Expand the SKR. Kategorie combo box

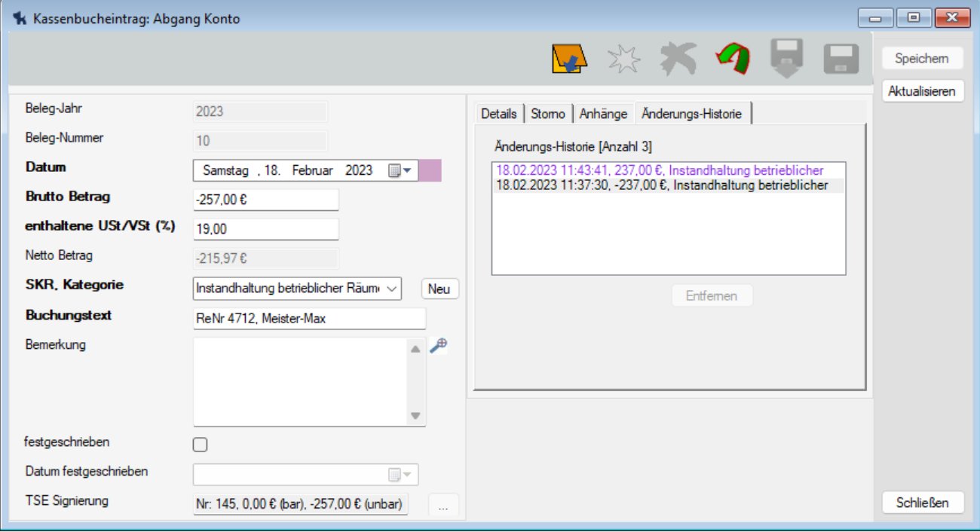[x=393, y=289]
